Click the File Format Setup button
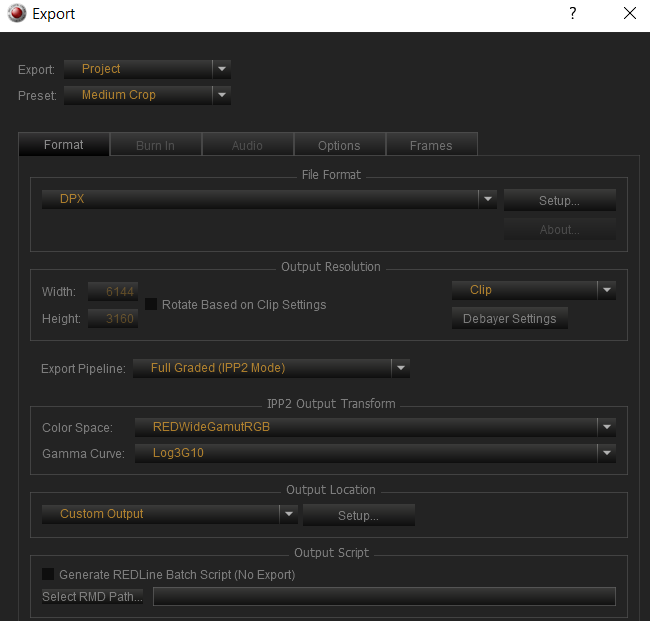650x621 pixels. click(560, 200)
